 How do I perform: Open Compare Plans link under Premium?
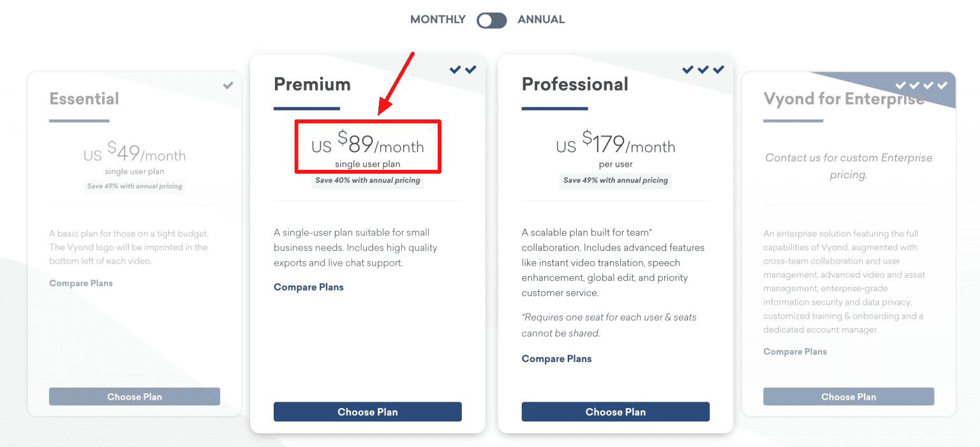[309, 287]
